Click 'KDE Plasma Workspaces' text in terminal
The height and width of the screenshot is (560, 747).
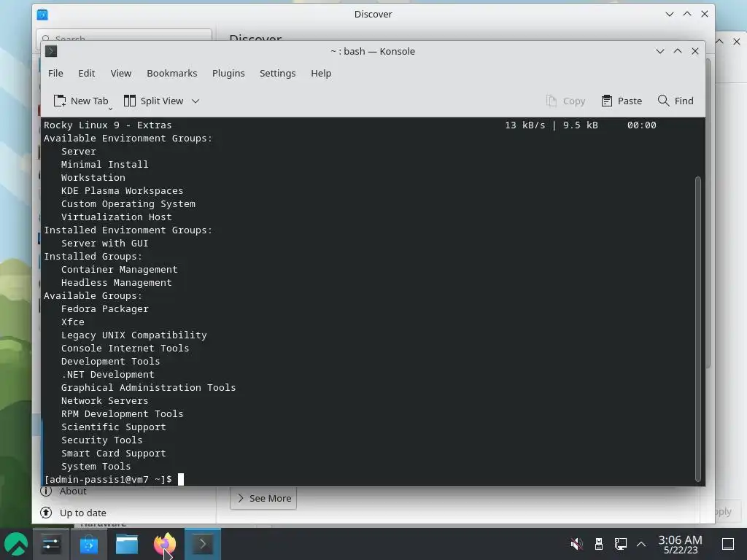pyautogui.click(x=122, y=190)
